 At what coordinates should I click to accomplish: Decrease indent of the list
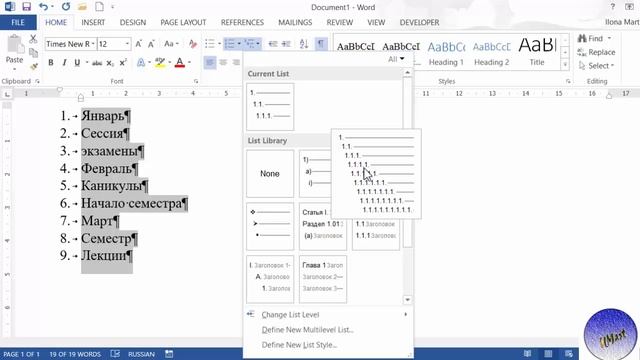[273, 44]
